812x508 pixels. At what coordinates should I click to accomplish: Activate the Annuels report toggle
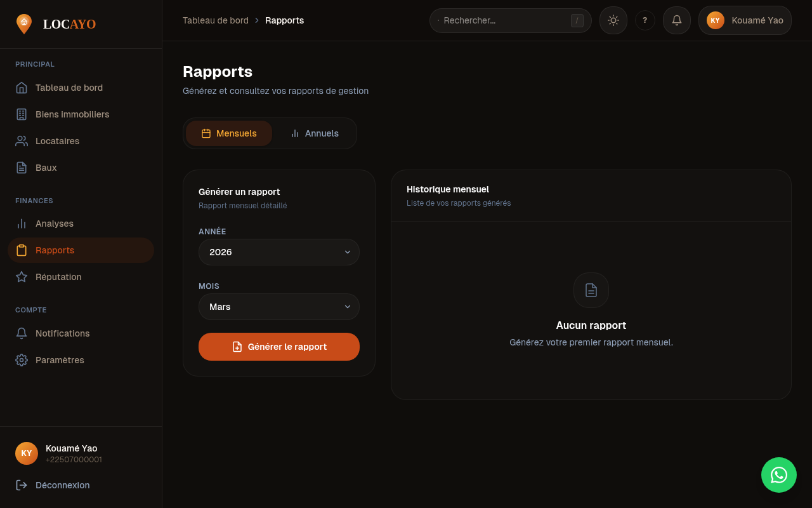315,133
